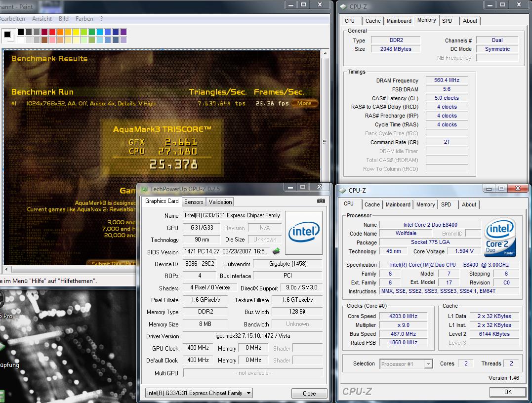Open SPD tab in the CPU-Z CPU window
The height and width of the screenshot is (403, 532).
point(446,204)
